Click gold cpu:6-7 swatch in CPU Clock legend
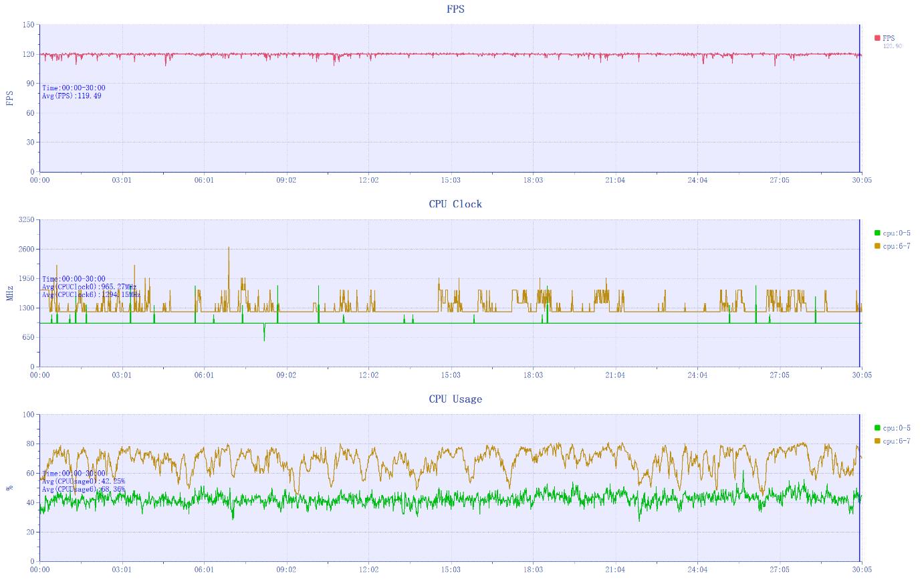924x586 pixels. coord(877,246)
